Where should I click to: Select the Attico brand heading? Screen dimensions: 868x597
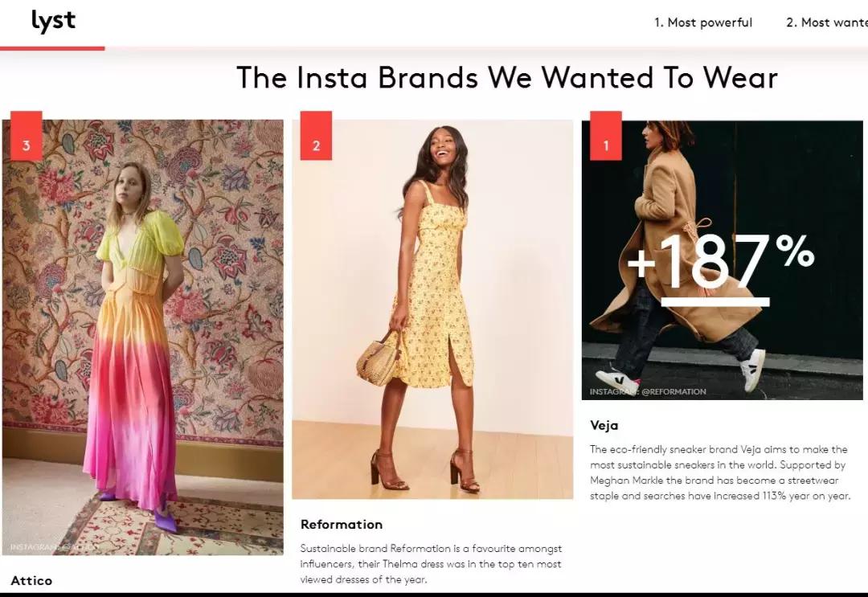31,580
